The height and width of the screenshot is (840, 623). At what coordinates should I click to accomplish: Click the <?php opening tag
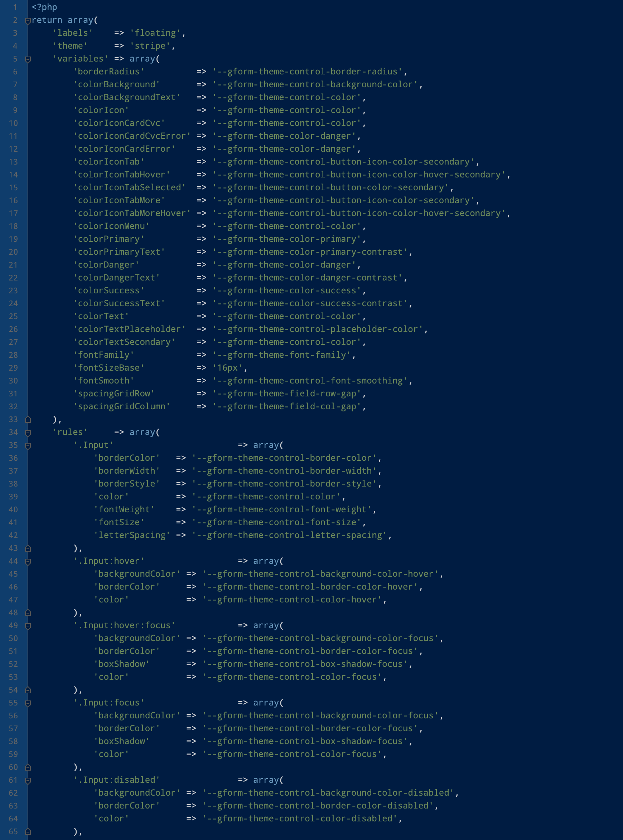click(x=44, y=7)
